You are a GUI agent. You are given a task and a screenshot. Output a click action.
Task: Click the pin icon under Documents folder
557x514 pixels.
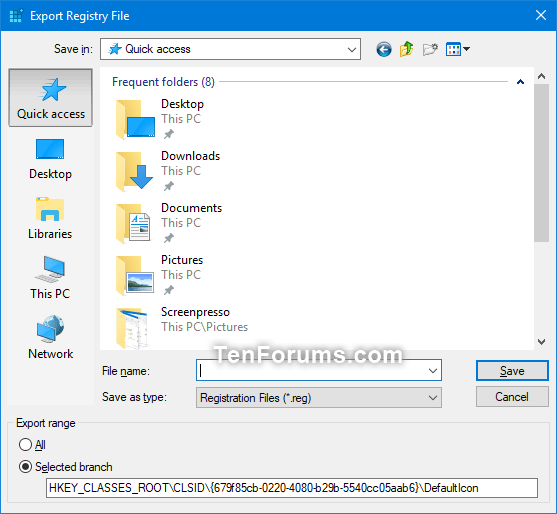click(x=169, y=238)
